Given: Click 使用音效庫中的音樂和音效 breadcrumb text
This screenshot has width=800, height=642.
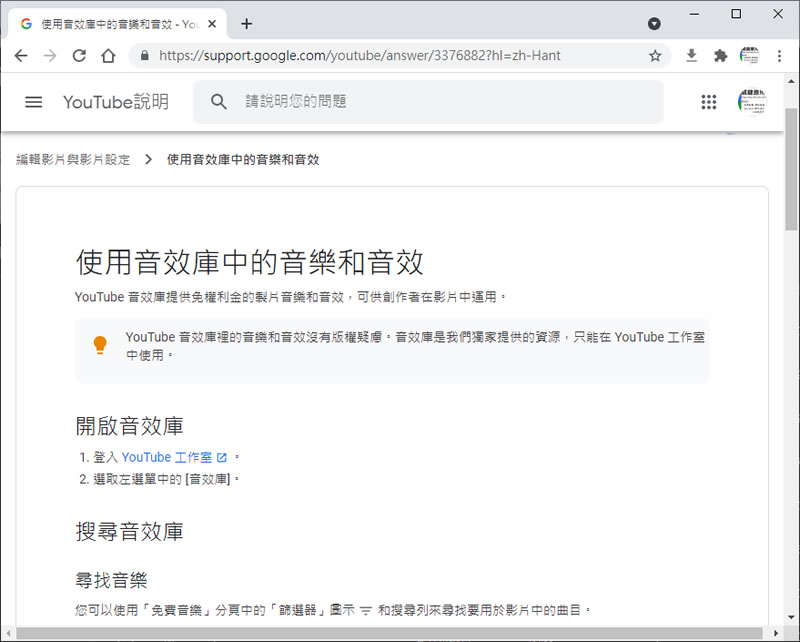Looking at the screenshot, I should click(243, 160).
